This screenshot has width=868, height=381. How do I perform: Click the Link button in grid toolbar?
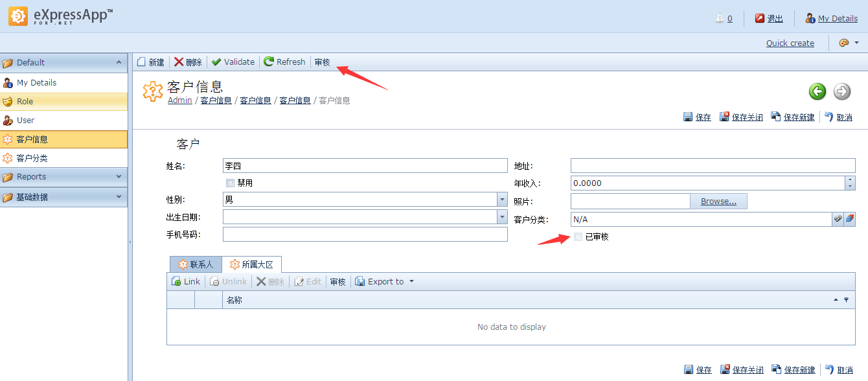click(x=186, y=281)
